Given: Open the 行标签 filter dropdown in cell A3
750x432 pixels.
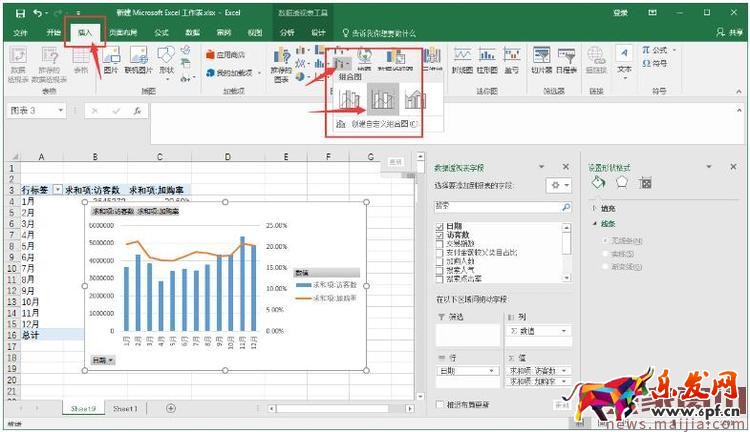Looking at the screenshot, I should point(57,190).
